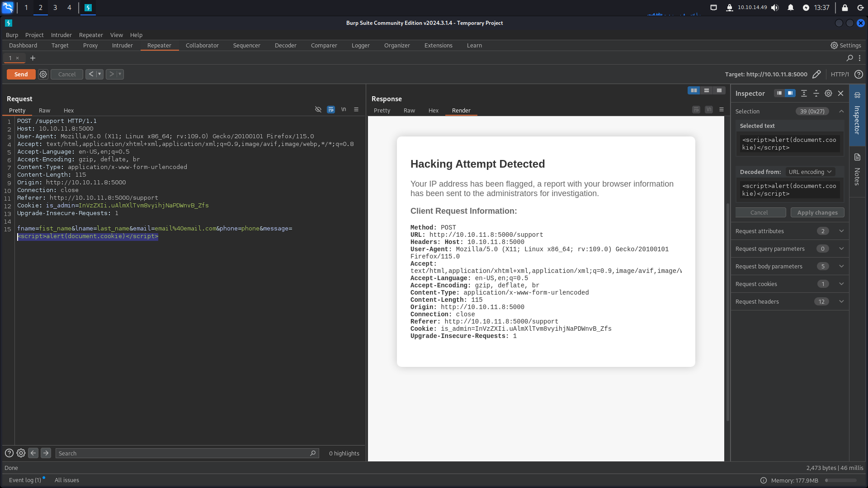The width and height of the screenshot is (868, 488).
Task: Open Kali applications menu icon
Action: tap(8, 7)
